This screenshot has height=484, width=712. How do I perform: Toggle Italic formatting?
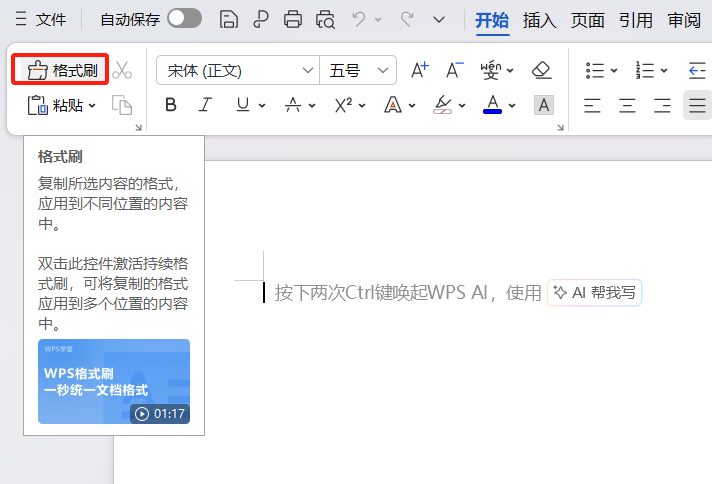coord(205,105)
